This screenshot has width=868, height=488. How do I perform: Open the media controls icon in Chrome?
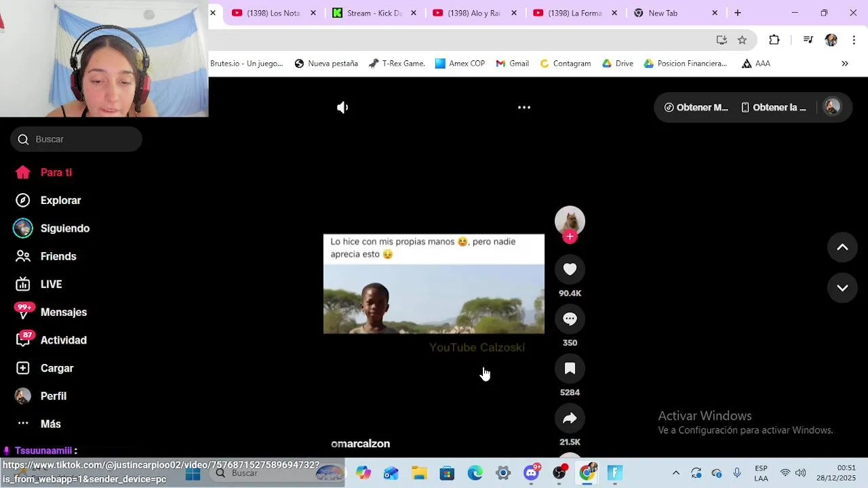click(x=808, y=40)
